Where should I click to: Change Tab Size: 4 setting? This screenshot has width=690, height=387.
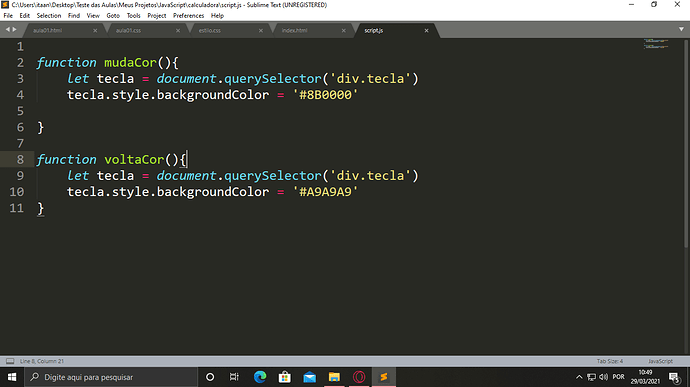tap(609, 361)
